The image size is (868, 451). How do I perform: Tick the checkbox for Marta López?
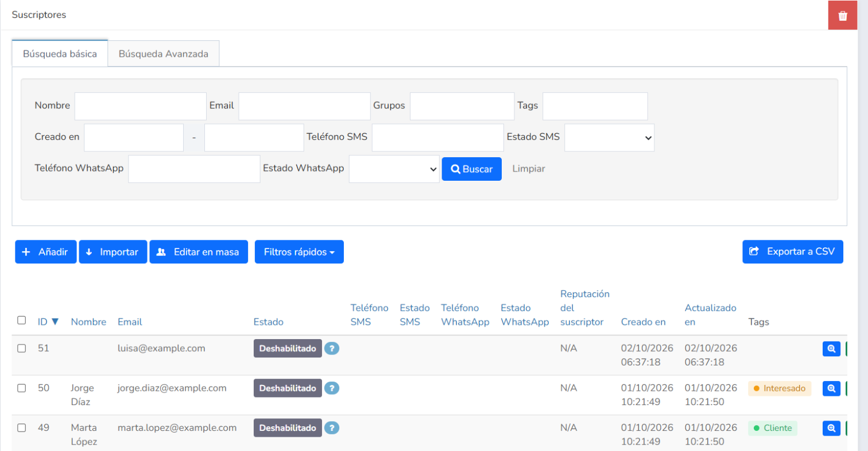coord(22,427)
